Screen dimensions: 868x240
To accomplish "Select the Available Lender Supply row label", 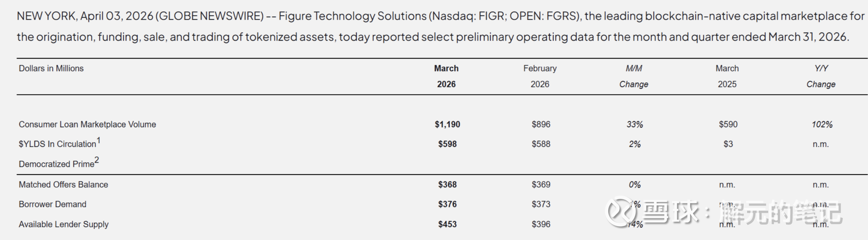I will [64, 224].
